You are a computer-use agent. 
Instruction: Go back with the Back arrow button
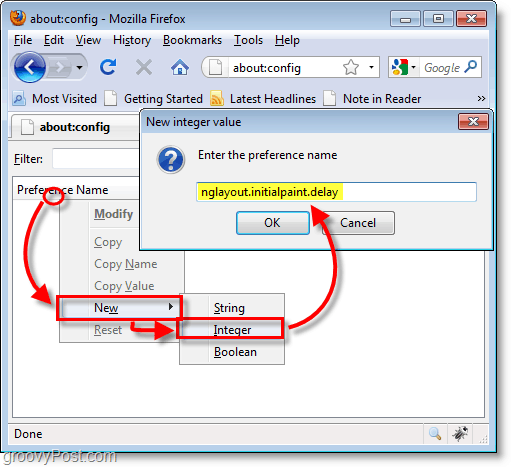click(30, 67)
